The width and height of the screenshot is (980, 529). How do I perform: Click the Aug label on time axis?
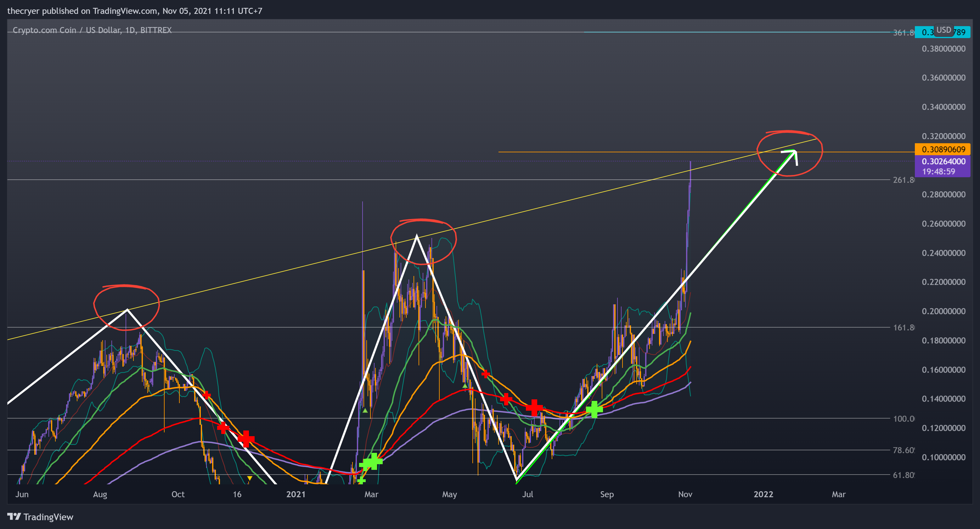pyautogui.click(x=100, y=494)
